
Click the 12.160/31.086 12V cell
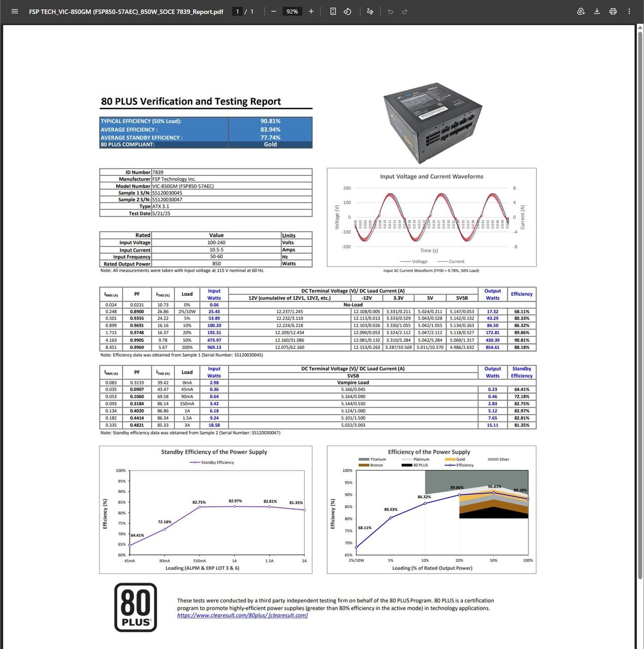[x=290, y=340]
